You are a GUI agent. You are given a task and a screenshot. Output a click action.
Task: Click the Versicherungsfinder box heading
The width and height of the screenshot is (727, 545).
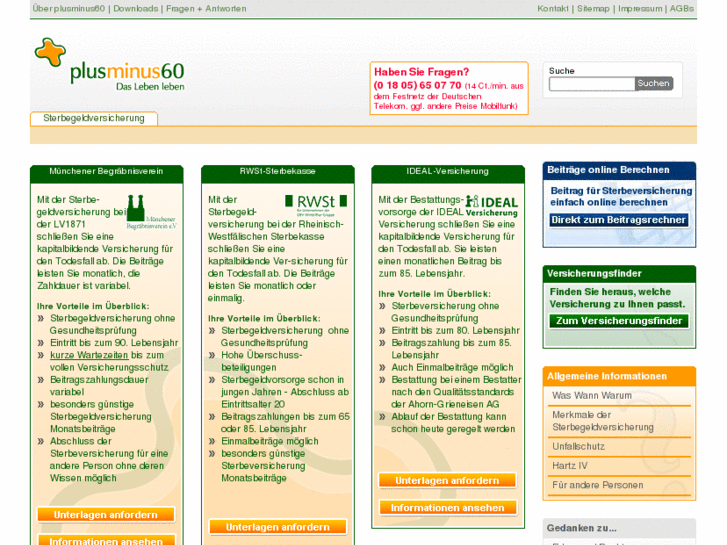tap(594, 274)
